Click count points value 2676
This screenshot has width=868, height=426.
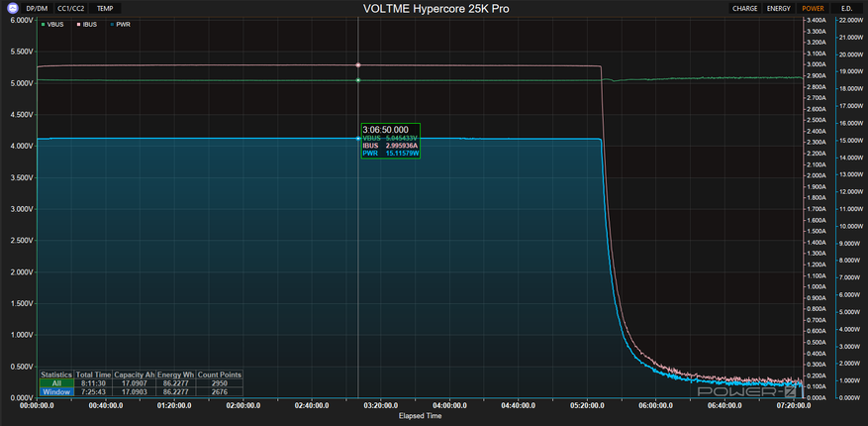tap(219, 391)
